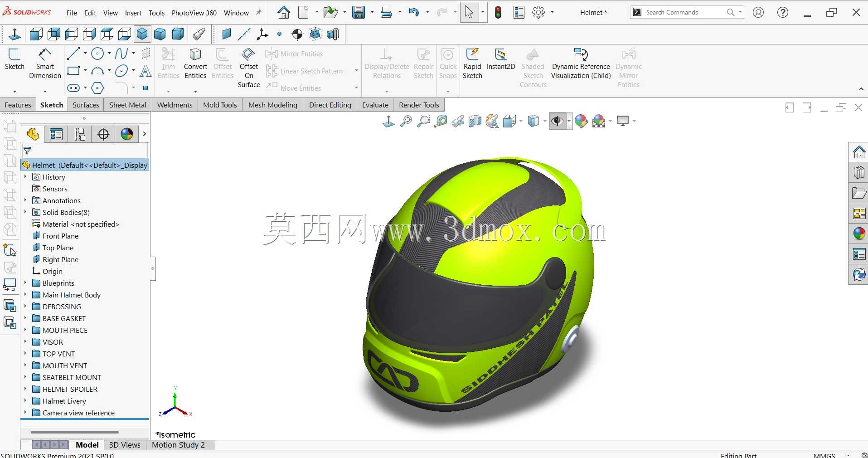Switch to Surfaces ribbon tab

click(86, 105)
